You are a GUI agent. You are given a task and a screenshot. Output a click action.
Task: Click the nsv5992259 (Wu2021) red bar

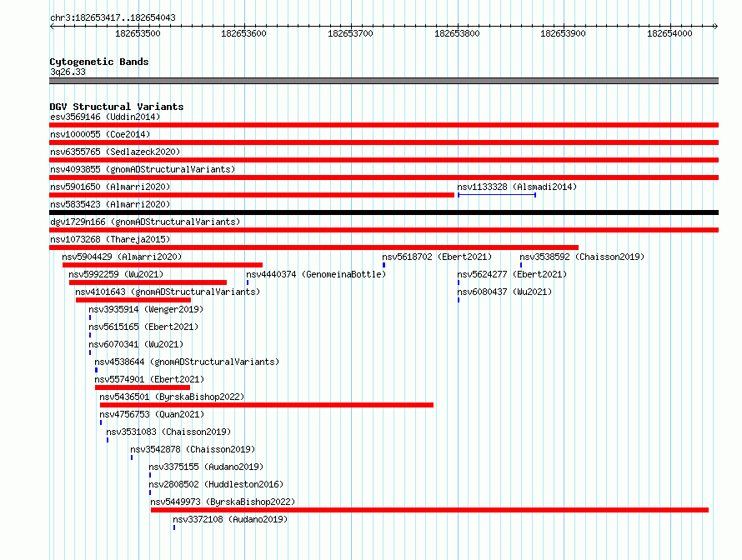click(x=148, y=282)
